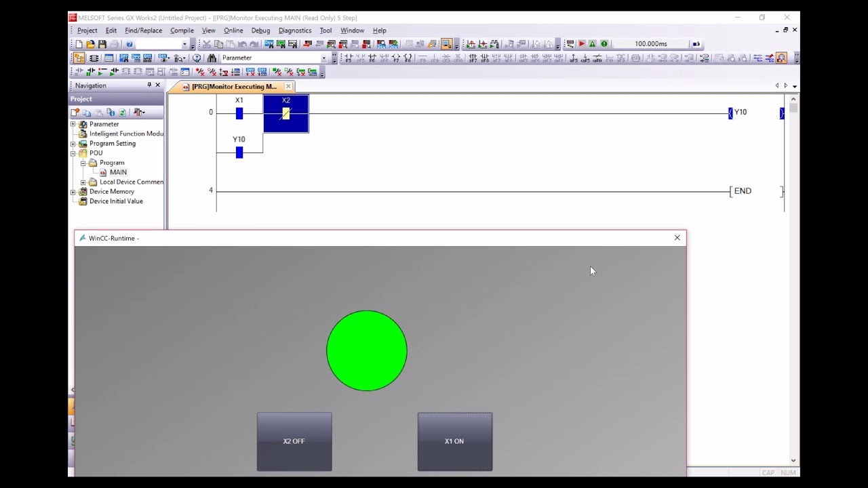This screenshot has height=488, width=868.
Task: Click the Navigation panel pin icon
Action: [149, 85]
